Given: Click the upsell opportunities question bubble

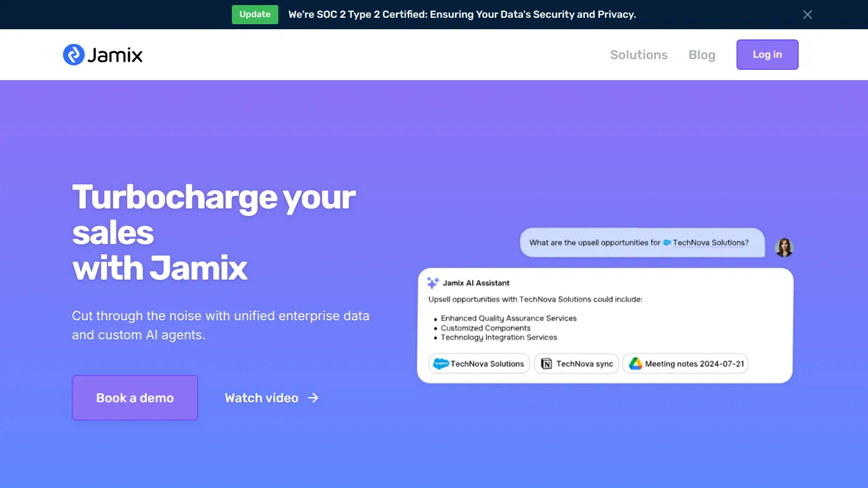Looking at the screenshot, I should [x=642, y=243].
